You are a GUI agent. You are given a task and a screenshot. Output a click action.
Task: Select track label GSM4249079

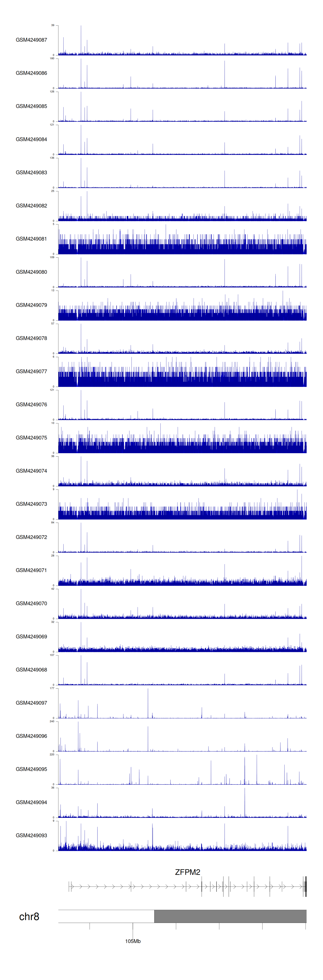pyautogui.click(x=31, y=305)
